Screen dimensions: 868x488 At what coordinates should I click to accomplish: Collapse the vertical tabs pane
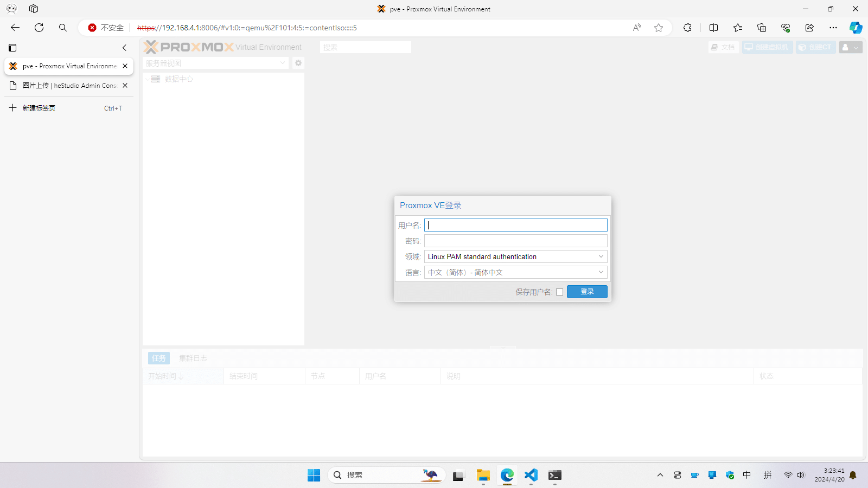(124, 48)
